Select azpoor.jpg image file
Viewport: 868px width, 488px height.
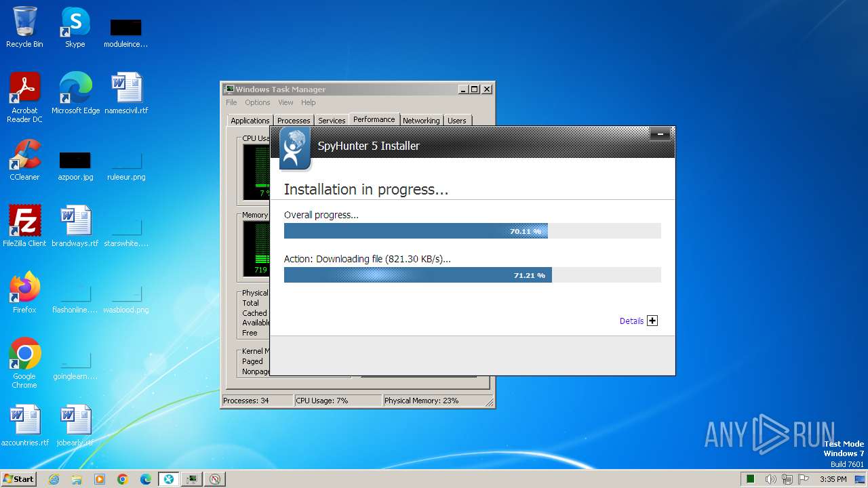coord(75,166)
